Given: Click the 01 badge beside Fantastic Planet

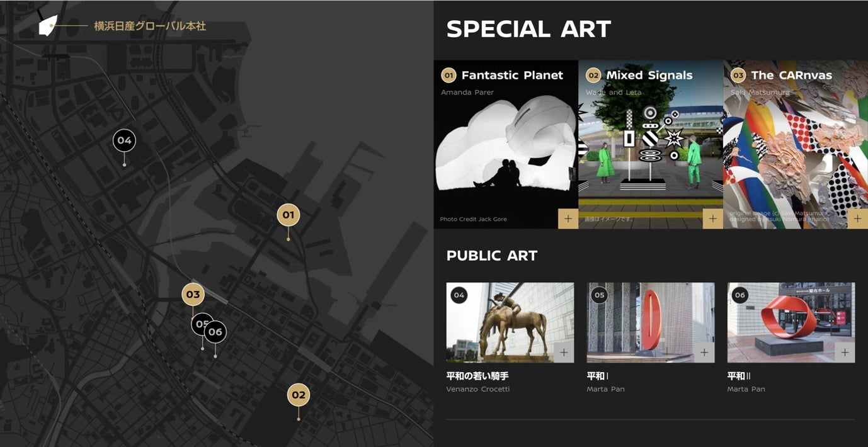Looking at the screenshot, I should pyautogui.click(x=448, y=76).
